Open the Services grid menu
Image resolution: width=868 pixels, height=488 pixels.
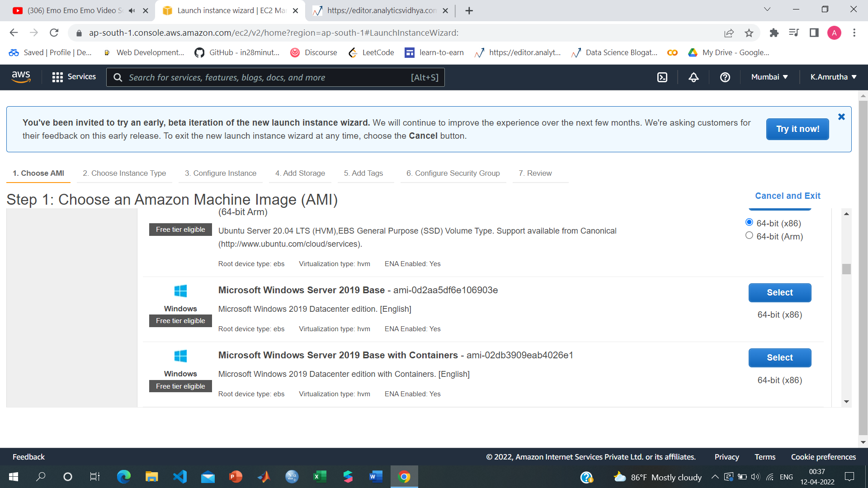[x=74, y=77]
